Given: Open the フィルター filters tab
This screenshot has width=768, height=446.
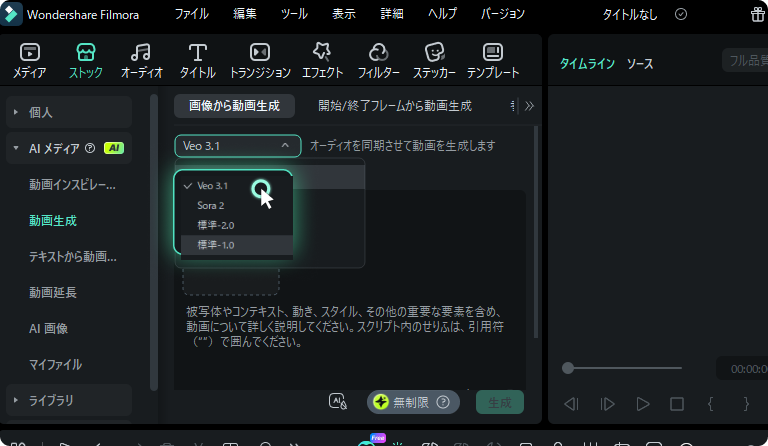Looking at the screenshot, I should click(x=378, y=61).
